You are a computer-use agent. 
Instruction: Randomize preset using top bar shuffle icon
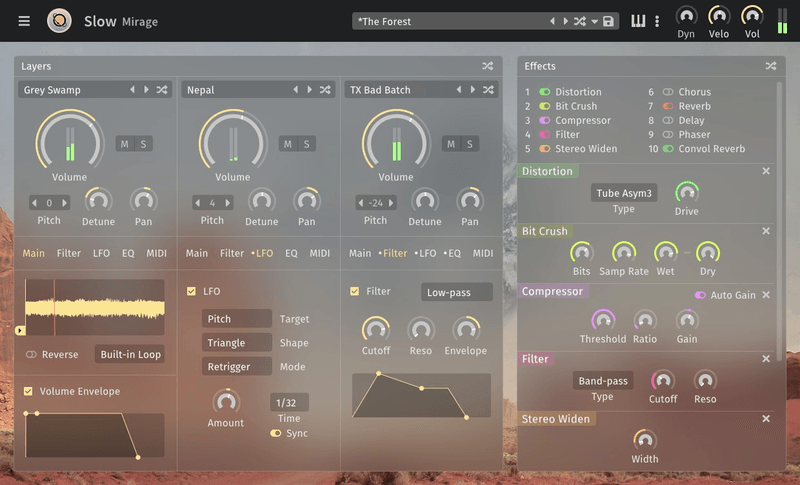tap(579, 21)
